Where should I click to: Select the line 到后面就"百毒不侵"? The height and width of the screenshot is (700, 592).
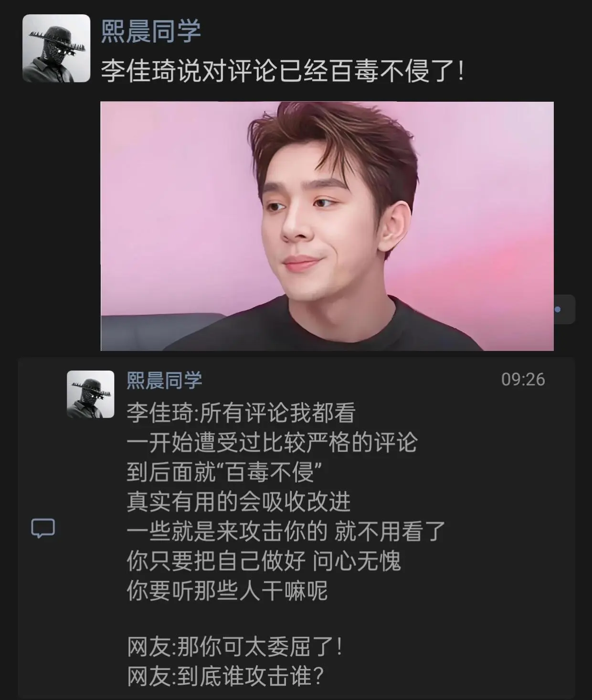(x=223, y=472)
